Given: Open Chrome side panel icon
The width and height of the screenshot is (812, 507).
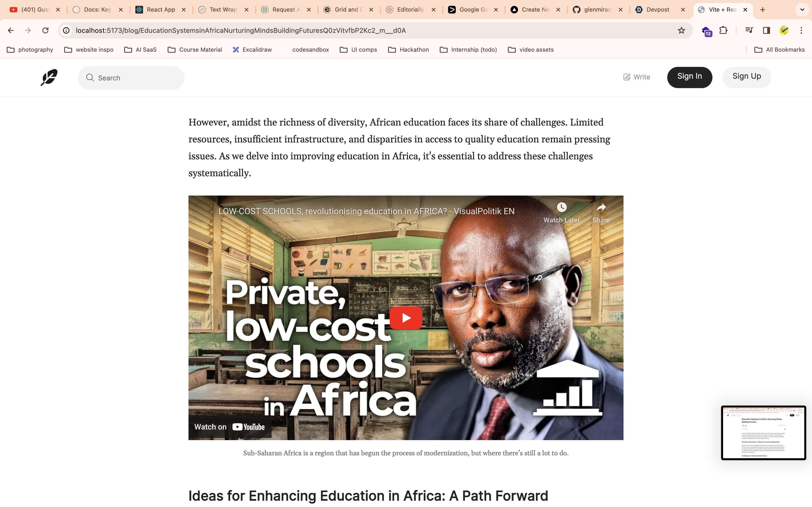Looking at the screenshot, I should [x=766, y=30].
